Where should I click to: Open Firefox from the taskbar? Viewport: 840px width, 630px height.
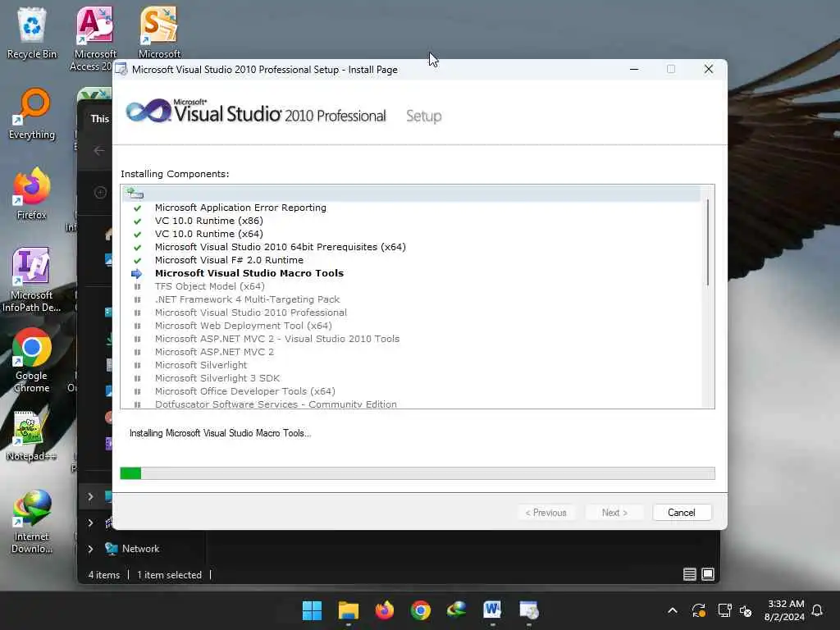pos(384,610)
